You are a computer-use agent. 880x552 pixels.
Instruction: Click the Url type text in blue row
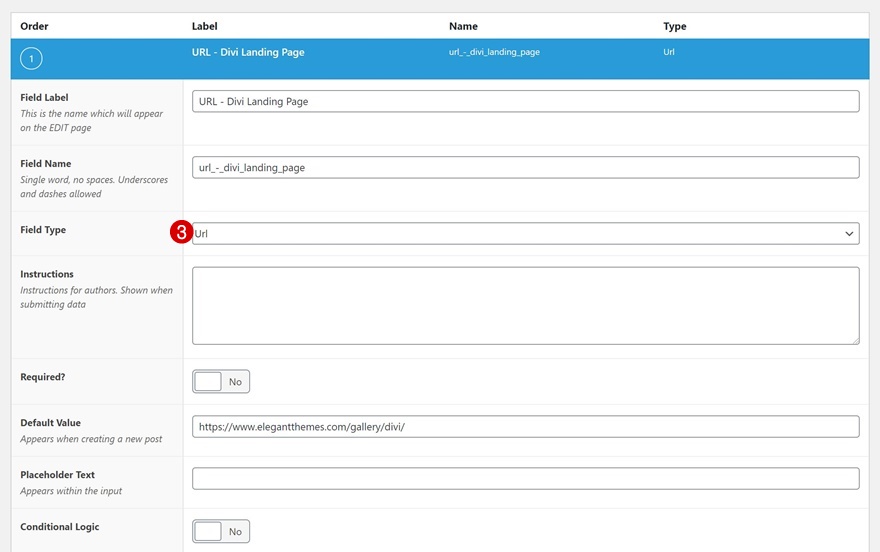click(x=669, y=52)
